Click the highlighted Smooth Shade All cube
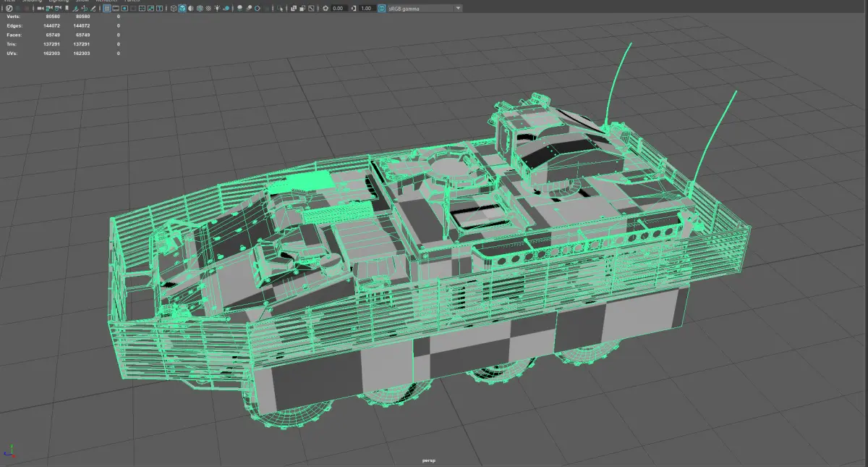This screenshot has height=467, width=868. (x=182, y=8)
